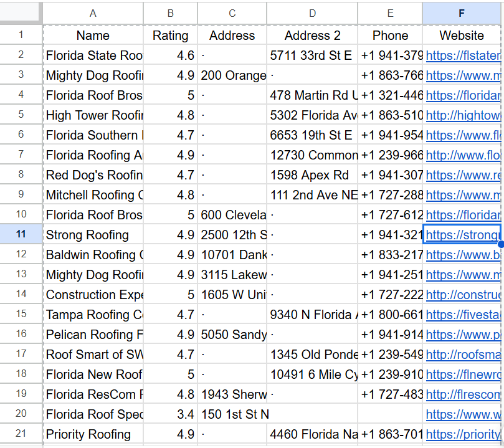Image resolution: width=504 pixels, height=448 pixels.
Task: Click the 3.4 rating cell for Florida Roof Spec
Action: point(170,414)
